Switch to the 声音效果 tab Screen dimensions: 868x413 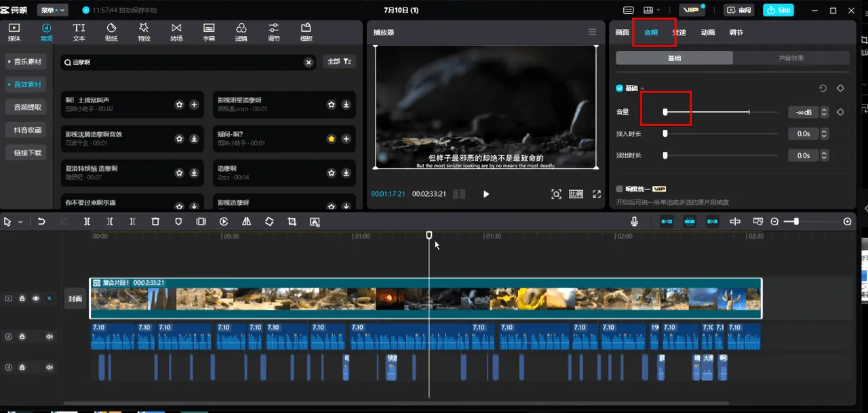coord(791,58)
